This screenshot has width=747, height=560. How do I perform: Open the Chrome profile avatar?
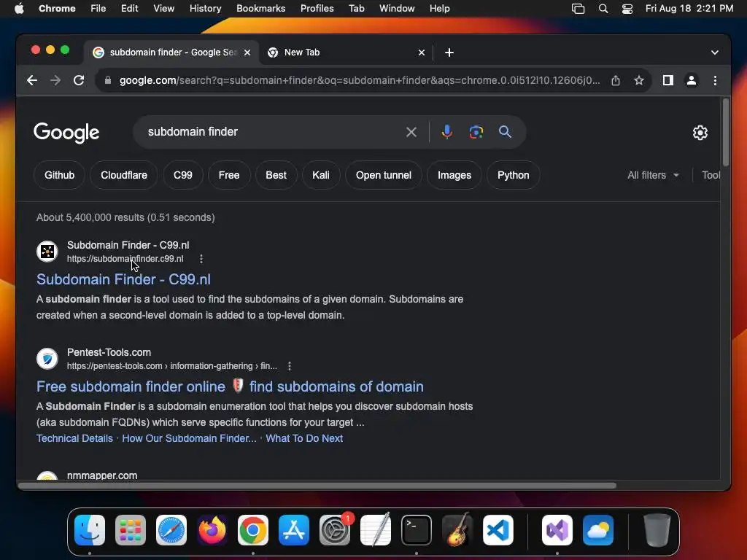pos(692,80)
